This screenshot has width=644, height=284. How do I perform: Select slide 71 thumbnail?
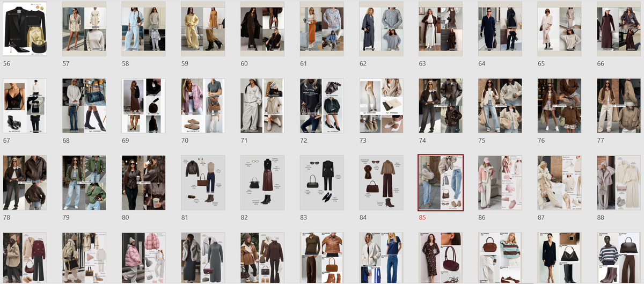coord(262,106)
